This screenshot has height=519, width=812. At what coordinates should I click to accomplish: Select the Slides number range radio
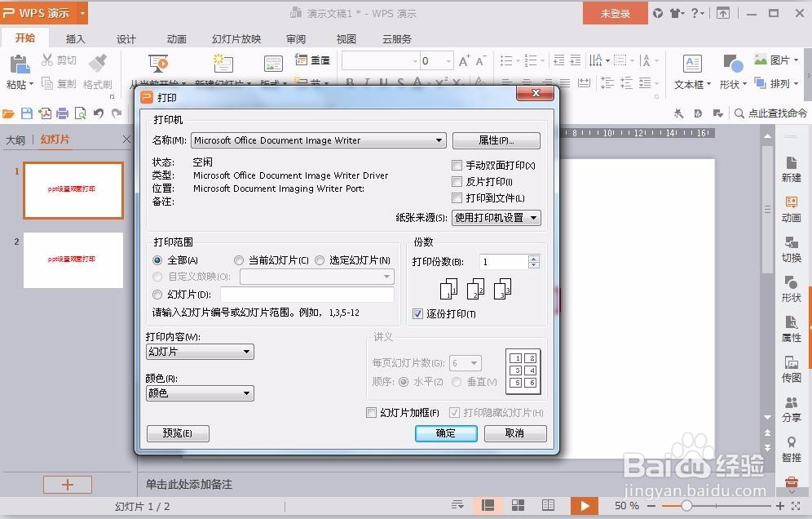click(x=157, y=295)
